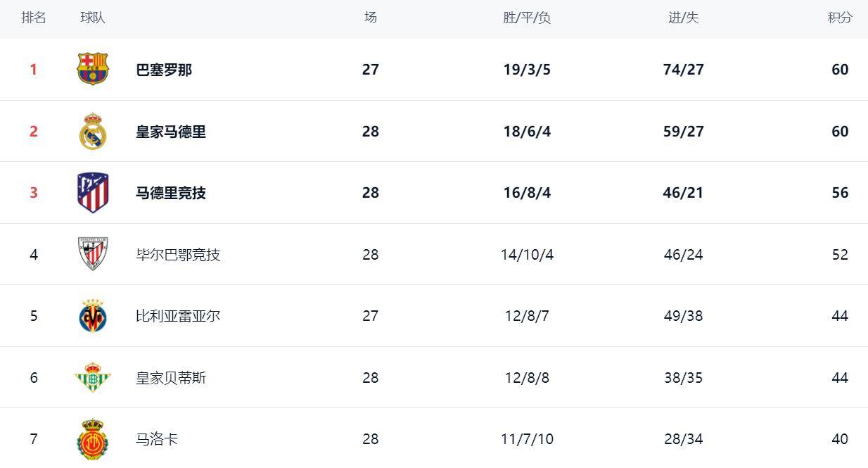Click the 排名 column header
Viewport: 868px width, 468px height.
[x=34, y=18]
